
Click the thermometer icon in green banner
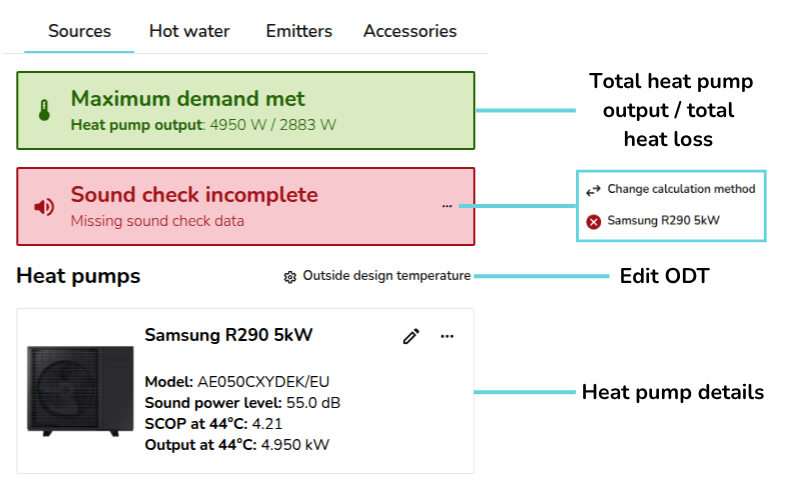click(43, 110)
